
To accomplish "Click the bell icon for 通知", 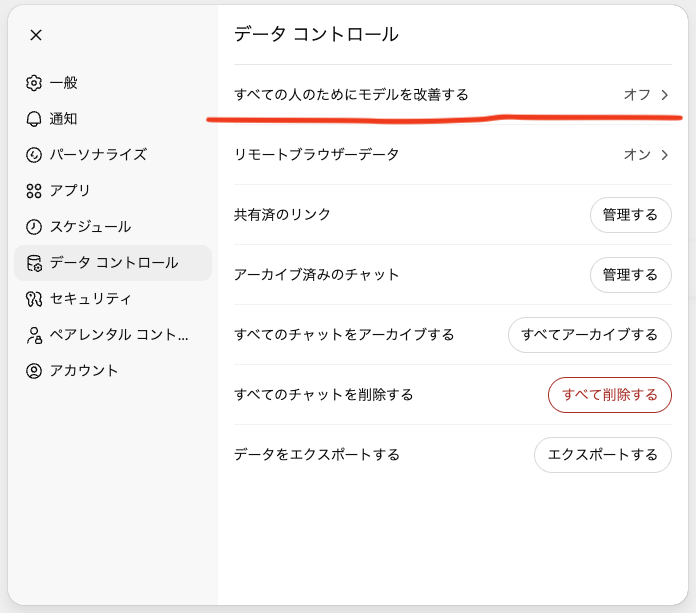I will coord(34,119).
